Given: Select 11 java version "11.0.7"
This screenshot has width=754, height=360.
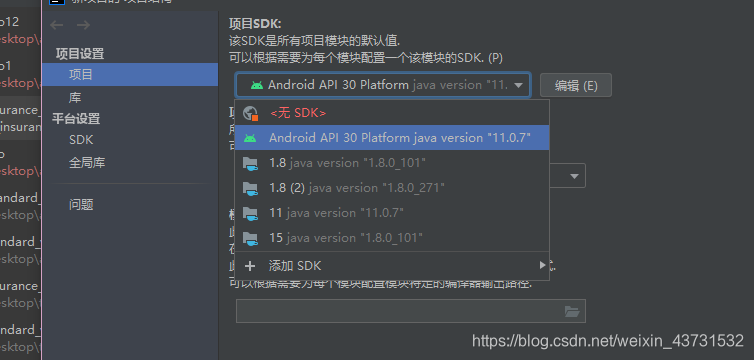Looking at the screenshot, I should coord(392,213).
